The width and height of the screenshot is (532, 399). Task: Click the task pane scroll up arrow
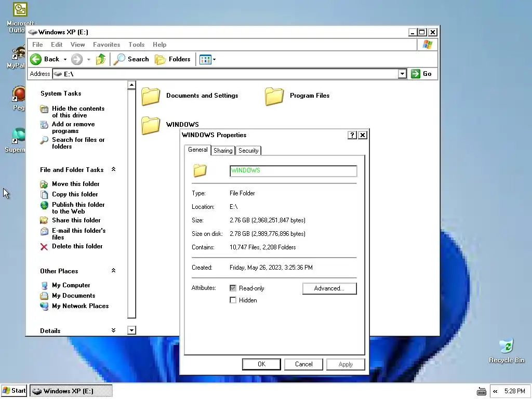[x=131, y=85]
